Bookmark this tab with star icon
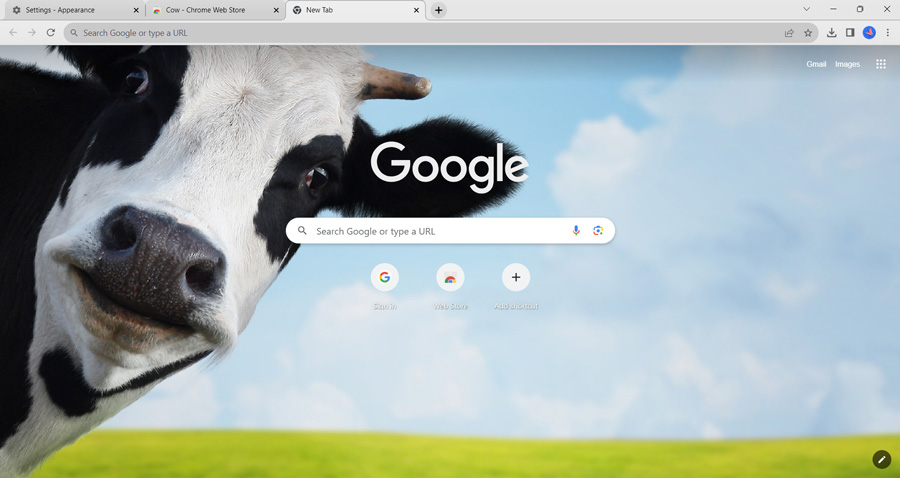The image size is (900, 478). tap(808, 33)
